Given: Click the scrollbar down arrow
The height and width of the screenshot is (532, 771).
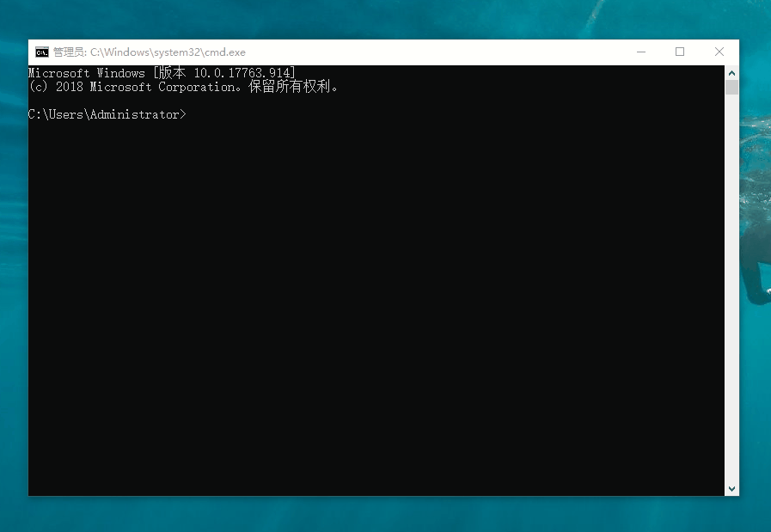Looking at the screenshot, I should tap(731, 488).
